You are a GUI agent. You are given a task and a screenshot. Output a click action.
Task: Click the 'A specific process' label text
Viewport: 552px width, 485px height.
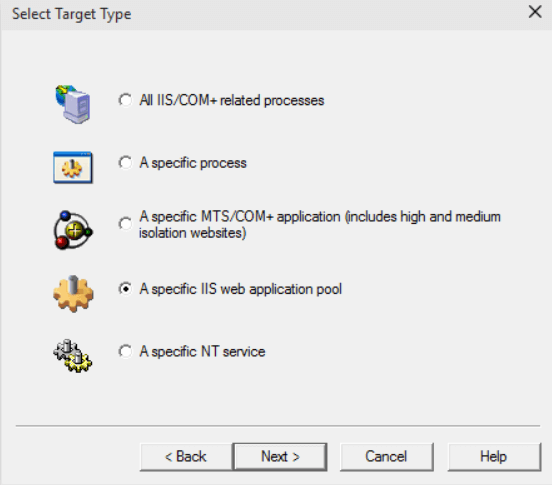coord(193,163)
